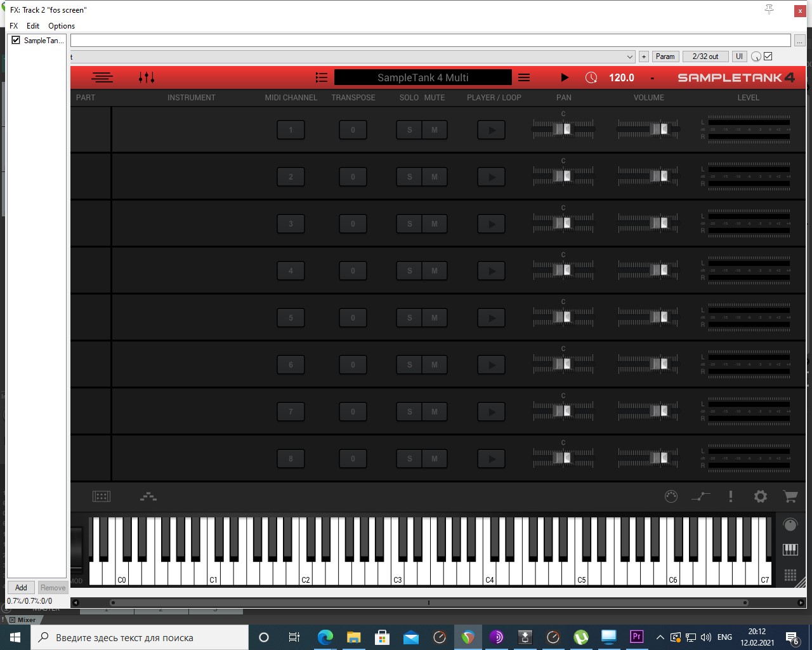Click the Windows taskbar search box

pos(140,637)
